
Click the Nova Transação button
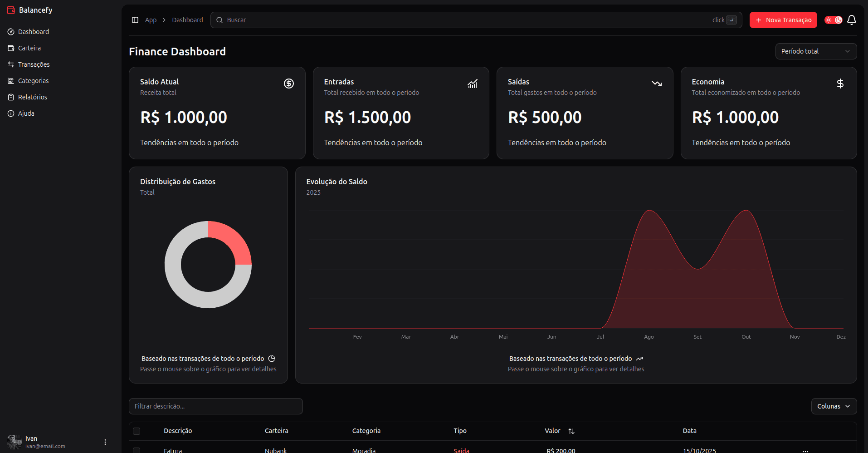point(783,20)
